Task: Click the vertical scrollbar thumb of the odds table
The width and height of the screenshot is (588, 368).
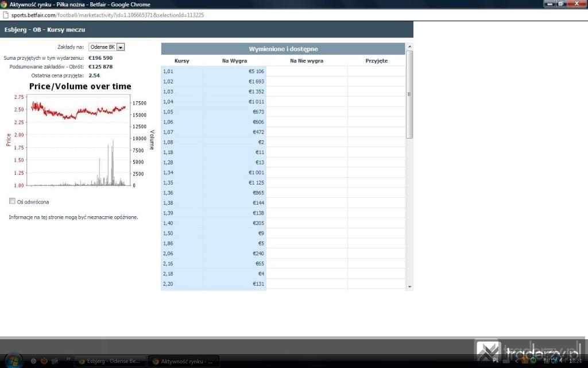Action: (x=409, y=94)
